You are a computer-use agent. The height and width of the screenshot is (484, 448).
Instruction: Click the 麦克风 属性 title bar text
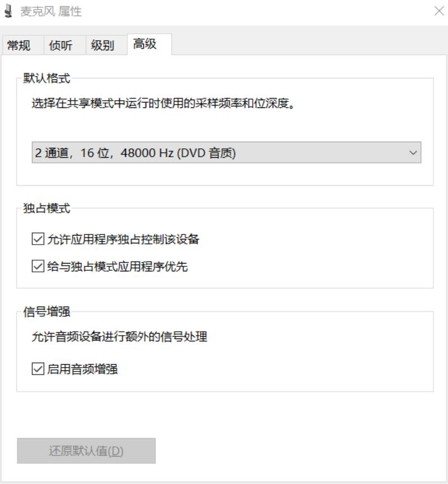pos(51,11)
